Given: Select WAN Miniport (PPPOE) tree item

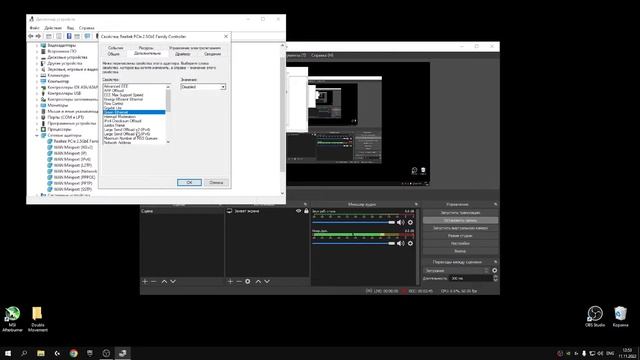Looking at the screenshot, I should coord(74,178).
